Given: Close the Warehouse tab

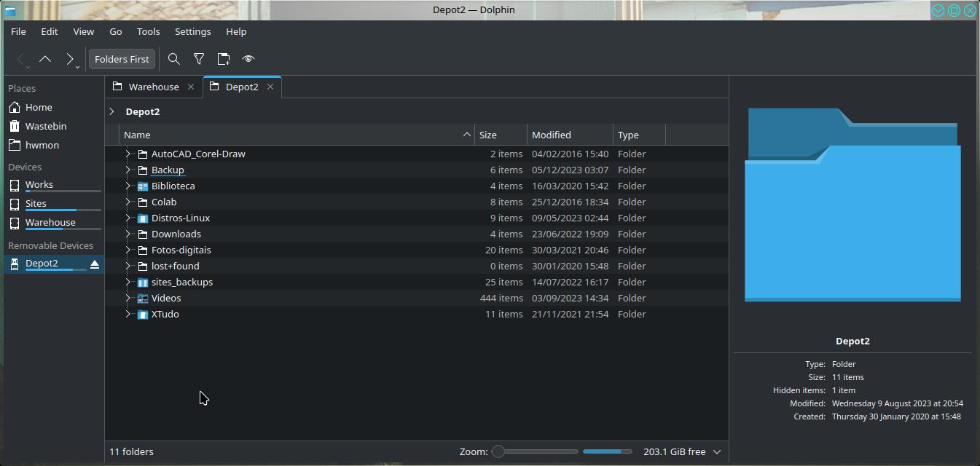Looking at the screenshot, I should point(191,87).
